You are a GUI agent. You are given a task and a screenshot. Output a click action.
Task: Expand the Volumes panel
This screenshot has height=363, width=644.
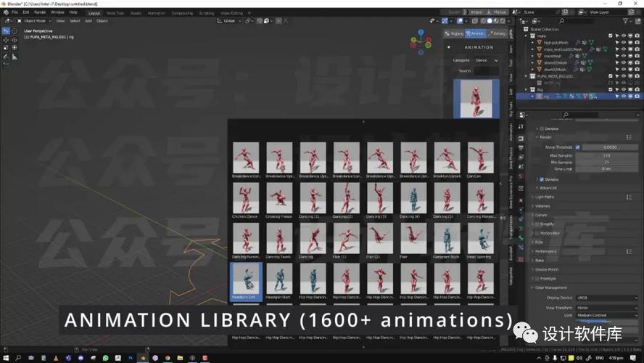tap(542, 206)
